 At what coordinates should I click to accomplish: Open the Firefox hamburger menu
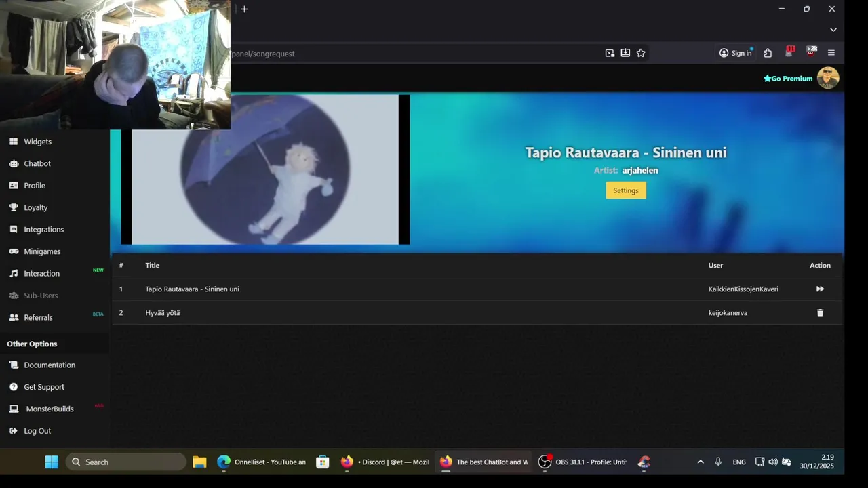point(831,53)
